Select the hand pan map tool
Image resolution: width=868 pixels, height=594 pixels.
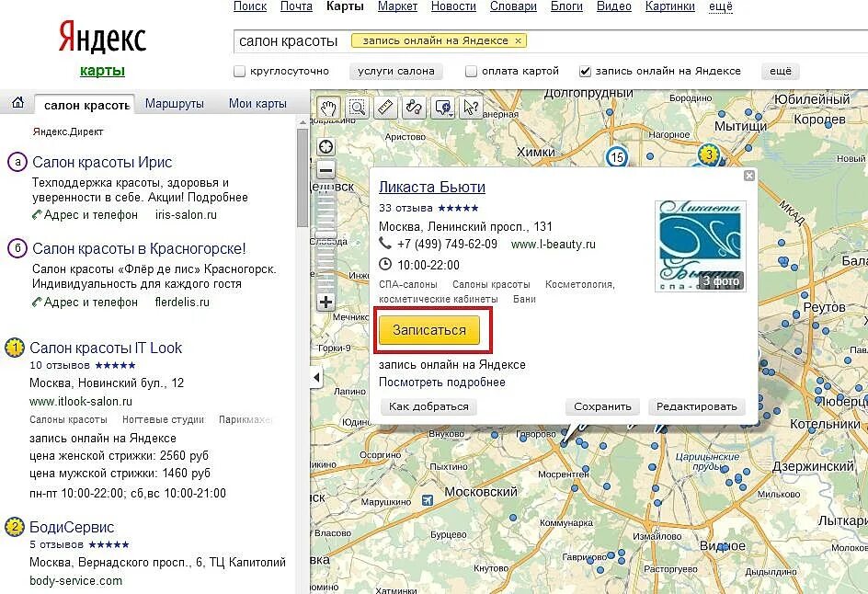click(329, 108)
